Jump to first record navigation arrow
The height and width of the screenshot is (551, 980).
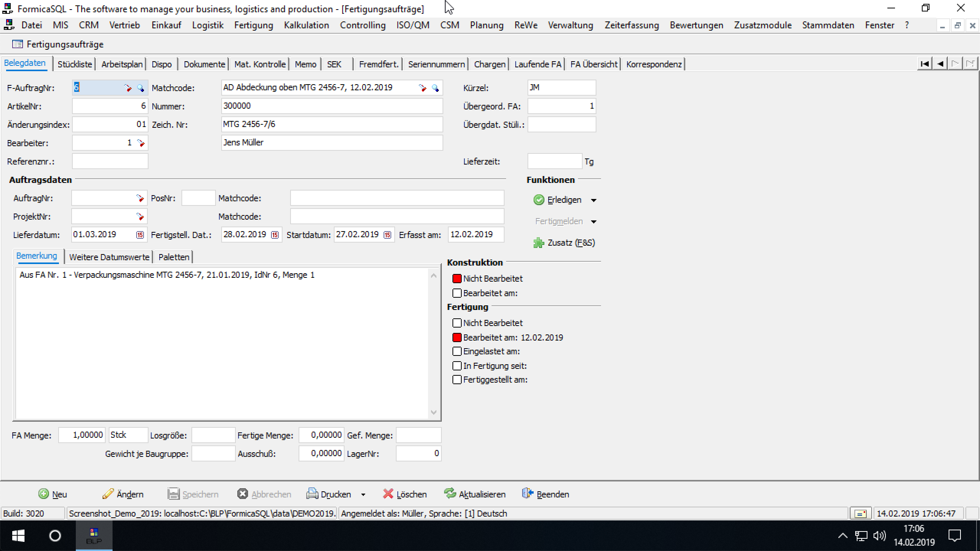click(x=924, y=64)
